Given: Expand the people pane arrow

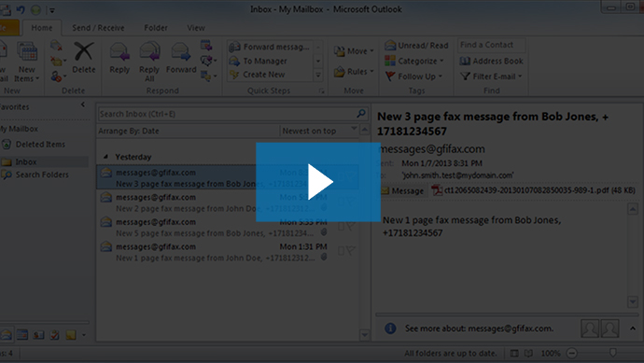Looking at the screenshot, I should tap(633, 328).
